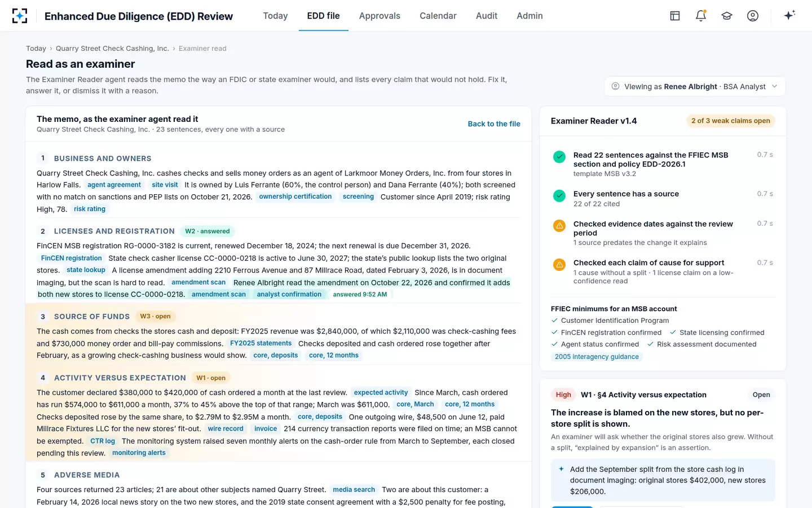Open the 'monitoring alerts' source chip

click(139, 453)
